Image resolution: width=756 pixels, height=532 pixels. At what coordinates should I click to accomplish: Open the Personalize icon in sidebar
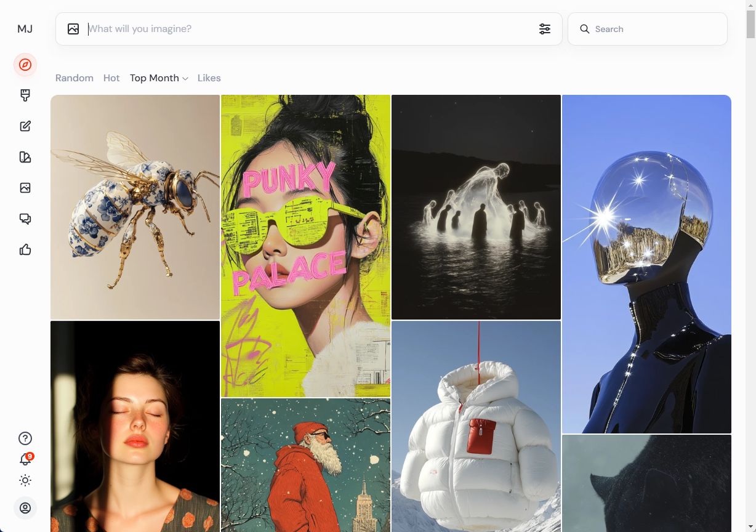[25, 157]
